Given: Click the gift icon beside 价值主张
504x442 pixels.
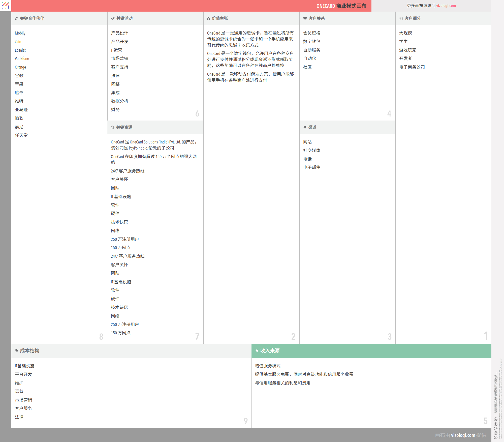Looking at the screenshot, I should point(208,18).
